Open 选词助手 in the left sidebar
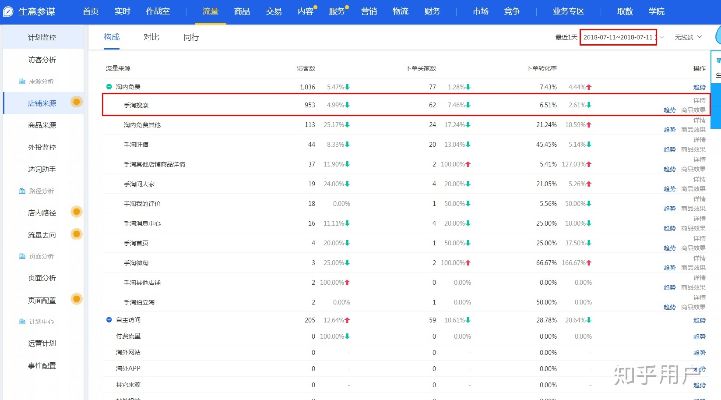This screenshot has width=721, height=400. pos(42,169)
